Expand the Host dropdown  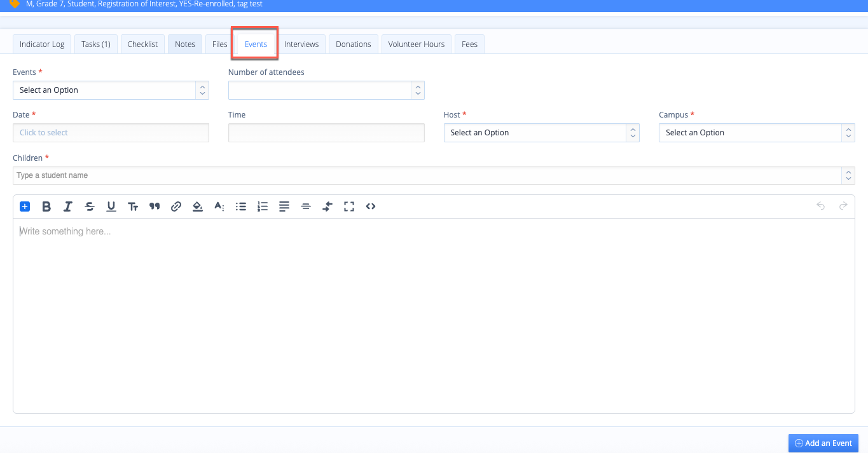[x=541, y=133]
